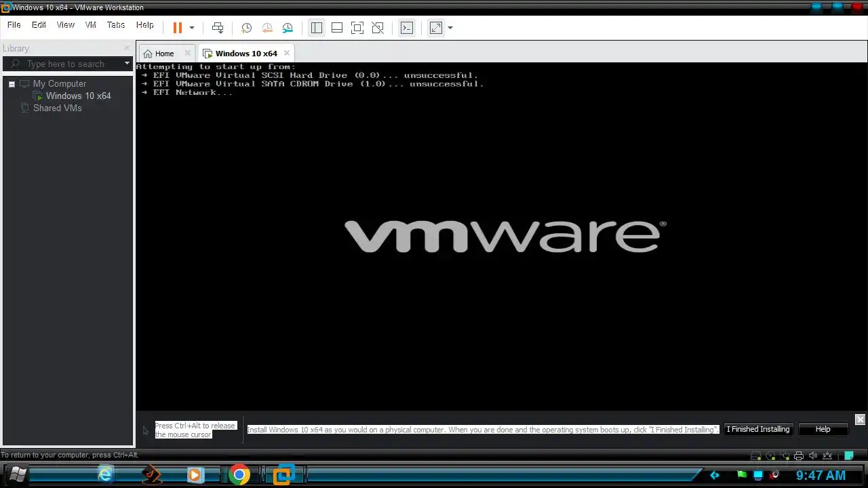Revert the virtual machine to previous snapshot
The width and height of the screenshot is (868, 488).
(x=267, y=28)
